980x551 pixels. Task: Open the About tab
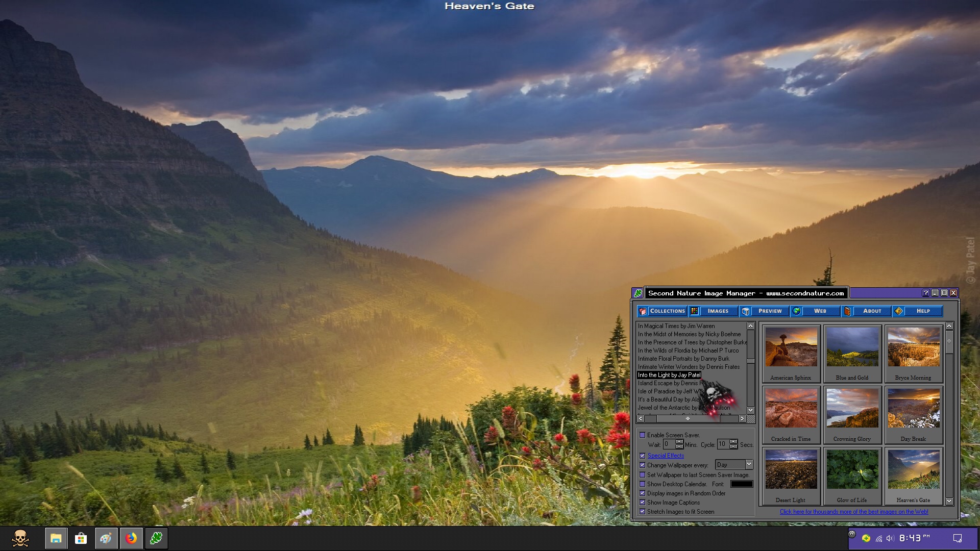pos(867,311)
